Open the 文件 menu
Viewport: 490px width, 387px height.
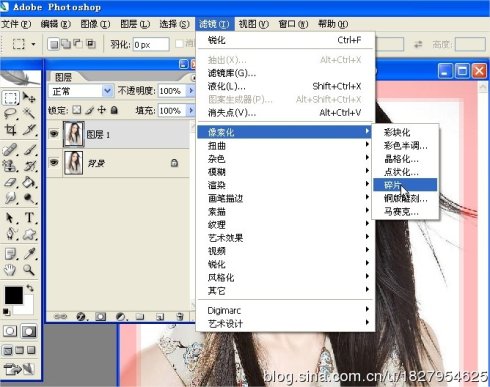point(16,24)
